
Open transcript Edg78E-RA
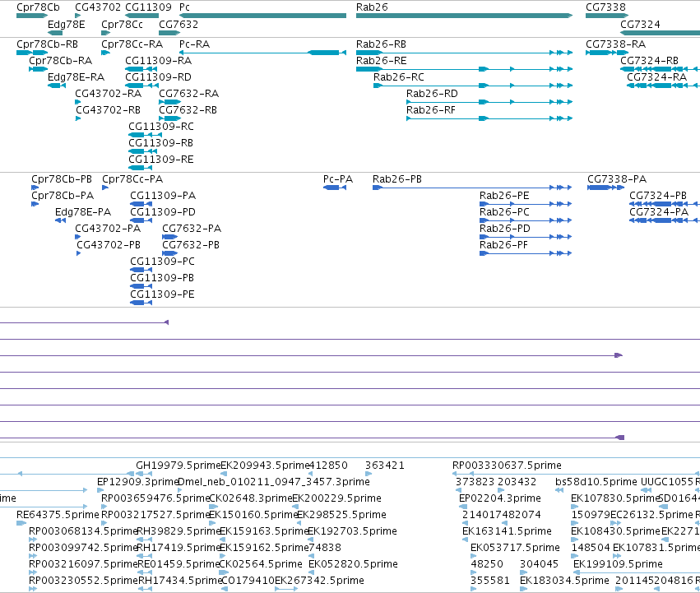[76, 77]
